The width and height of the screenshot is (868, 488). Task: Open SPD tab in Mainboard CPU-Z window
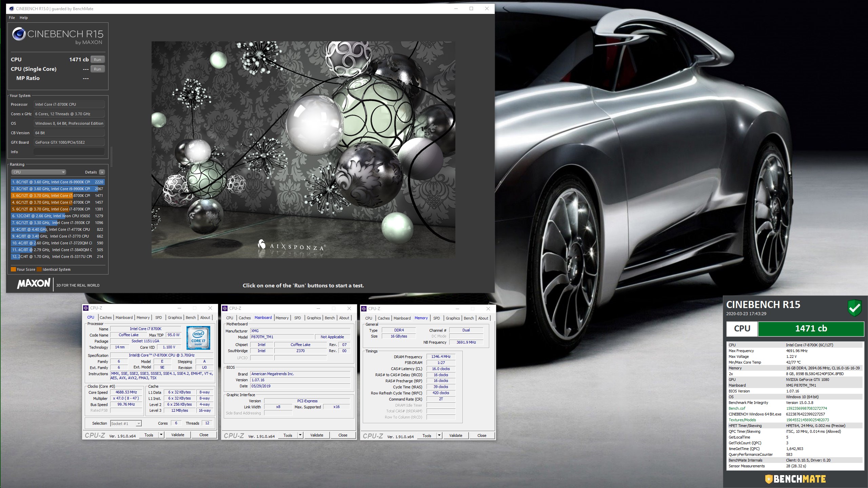point(298,318)
